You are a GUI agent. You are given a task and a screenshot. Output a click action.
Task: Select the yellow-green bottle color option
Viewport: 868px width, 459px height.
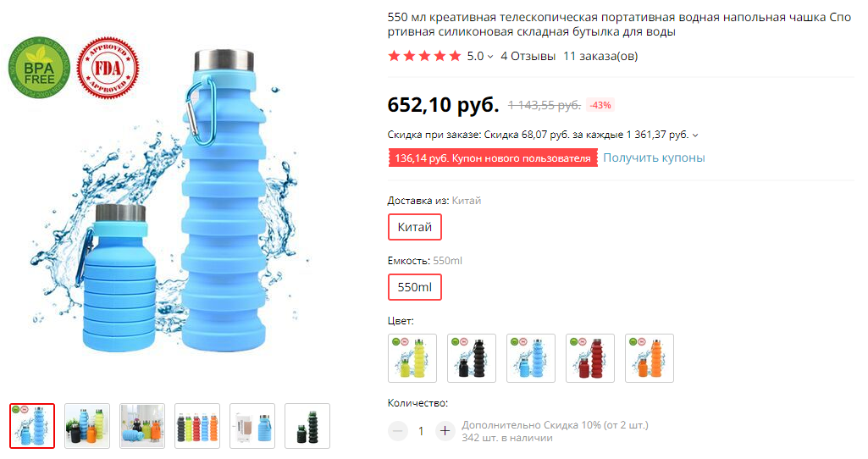pyautogui.click(x=412, y=358)
